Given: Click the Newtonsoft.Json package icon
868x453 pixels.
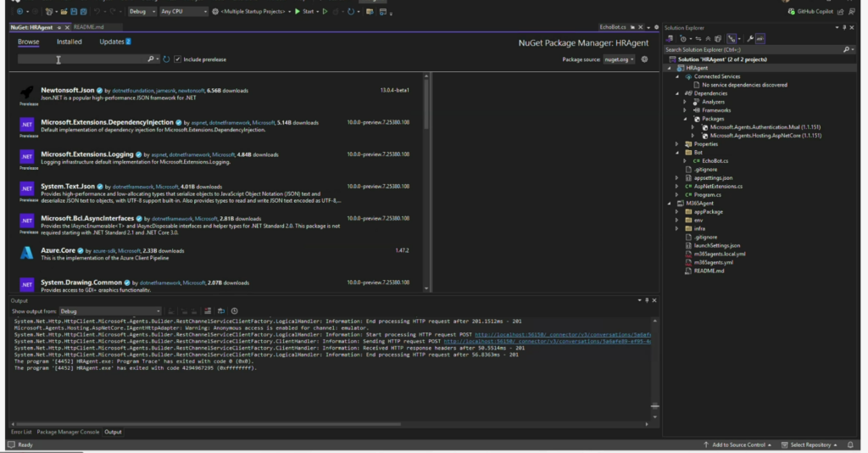Looking at the screenshot, I should tap(26, 92).
